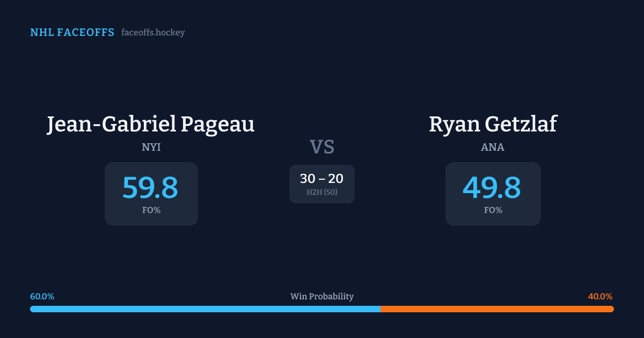Click where blue meets orange on the bar
The image size is (644, 338).
click(380, 309)
